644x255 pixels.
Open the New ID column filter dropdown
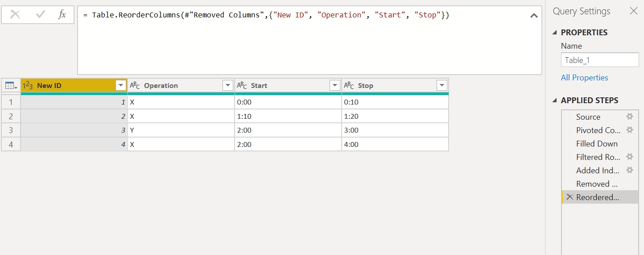121,85
